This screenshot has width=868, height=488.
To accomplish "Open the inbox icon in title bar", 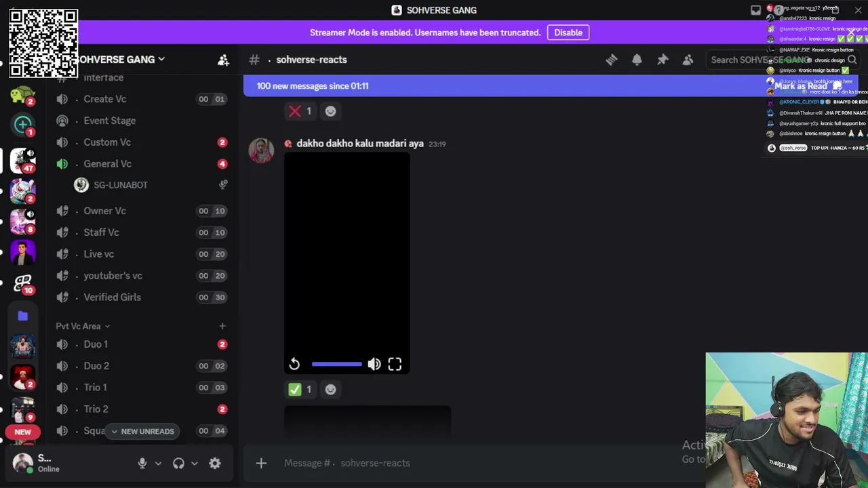I will click(x=755, y=10).
